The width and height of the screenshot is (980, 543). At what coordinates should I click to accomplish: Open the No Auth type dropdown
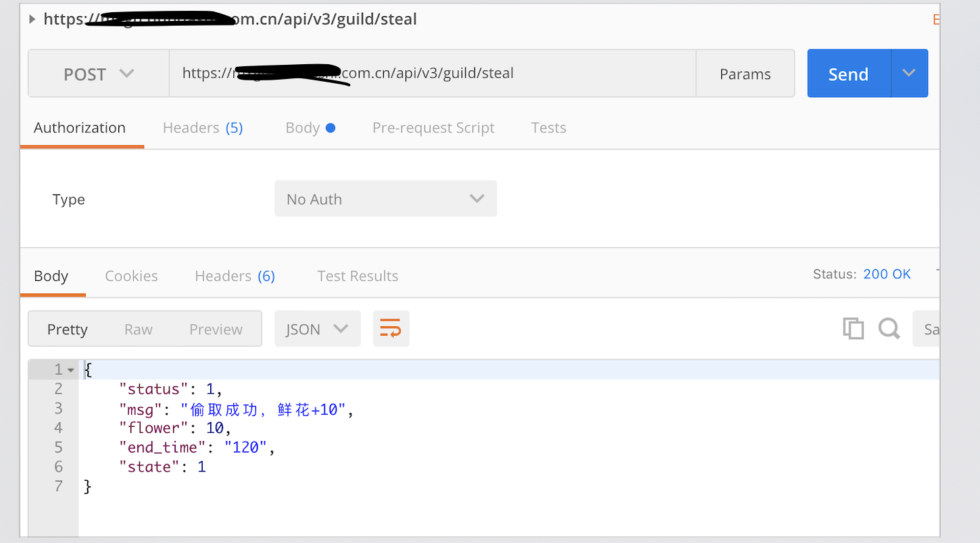(385, 199)
